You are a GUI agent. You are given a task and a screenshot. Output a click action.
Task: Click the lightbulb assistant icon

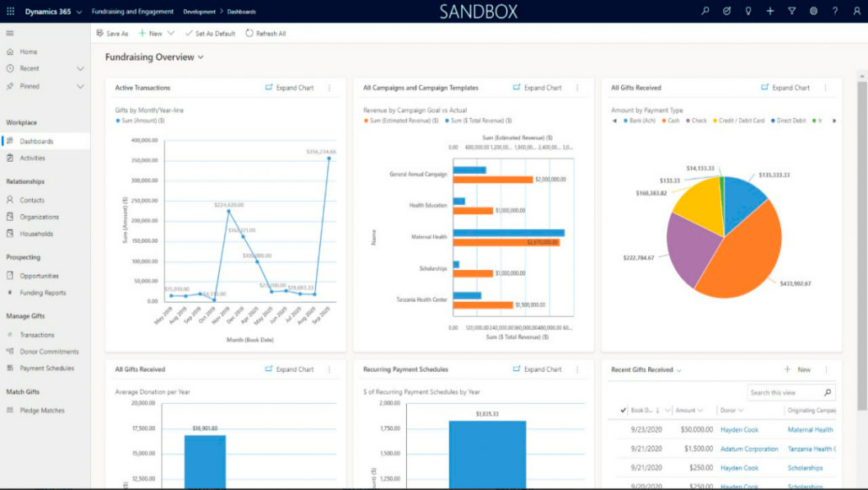pos(747,10)
